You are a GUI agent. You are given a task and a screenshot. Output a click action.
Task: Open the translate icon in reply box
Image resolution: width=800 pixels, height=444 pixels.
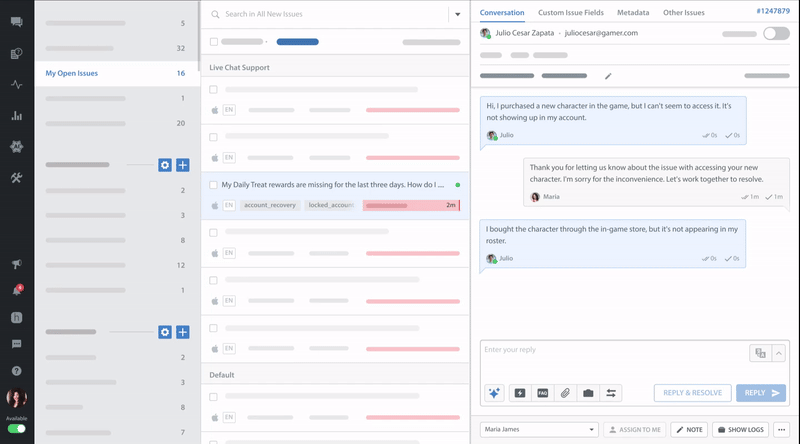760,352
